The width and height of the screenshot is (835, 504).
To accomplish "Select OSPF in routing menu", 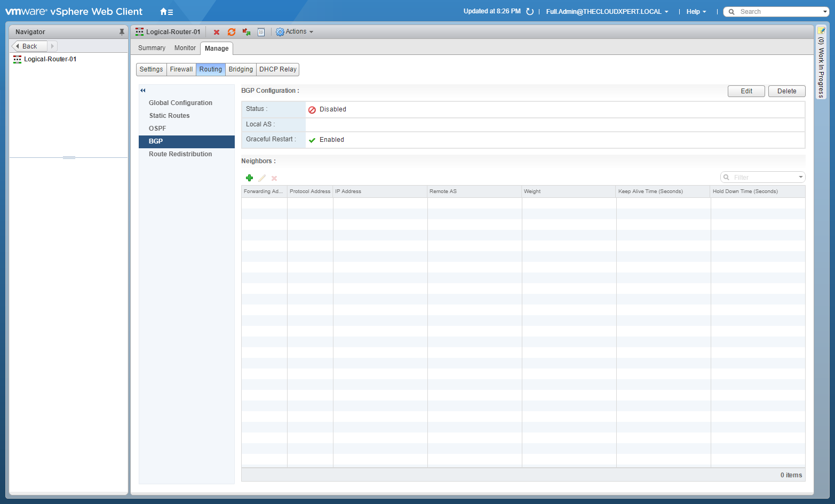I will tap(157, 129).
